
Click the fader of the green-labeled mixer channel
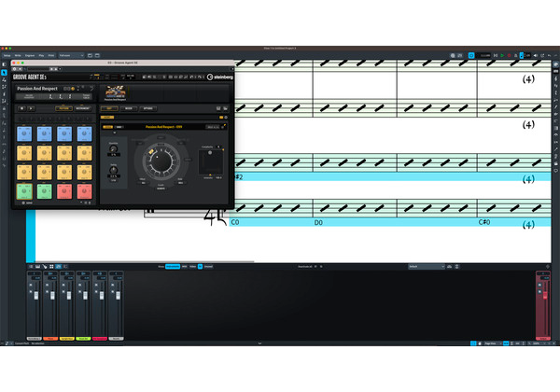click(85, 295)
